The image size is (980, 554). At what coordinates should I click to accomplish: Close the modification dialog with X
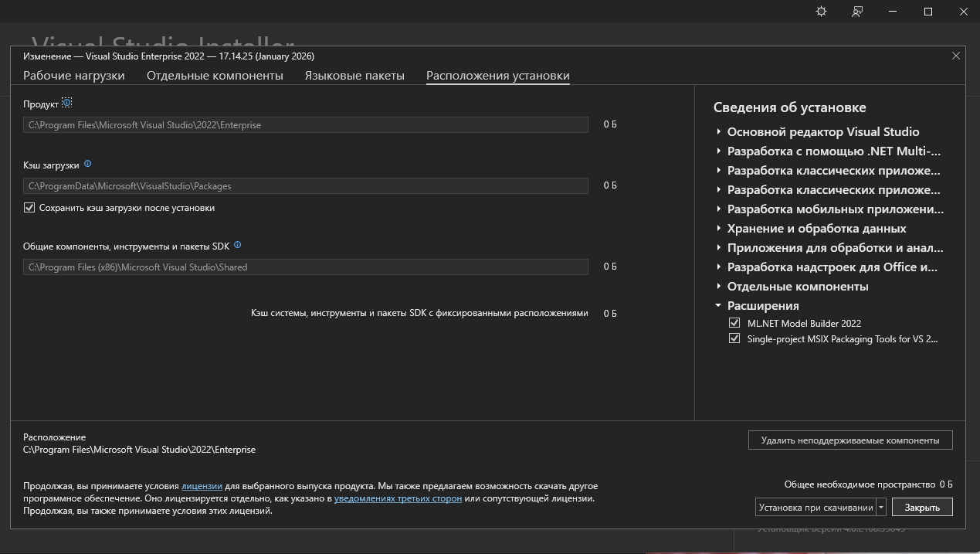955,56
